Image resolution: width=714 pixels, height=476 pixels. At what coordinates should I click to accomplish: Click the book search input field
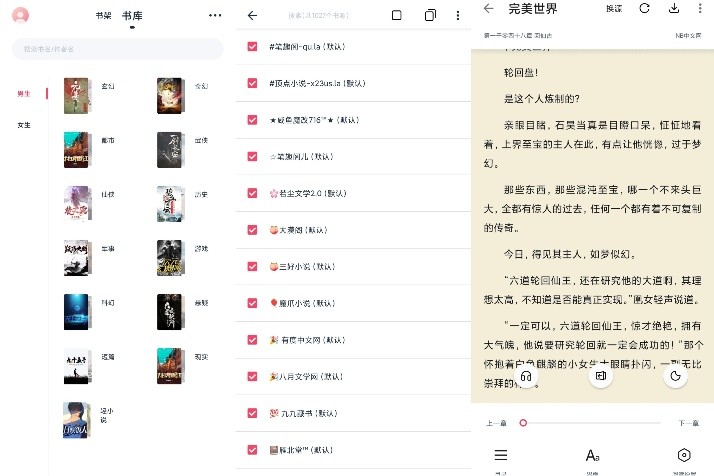pyautogui.click(x=118, y=49)
